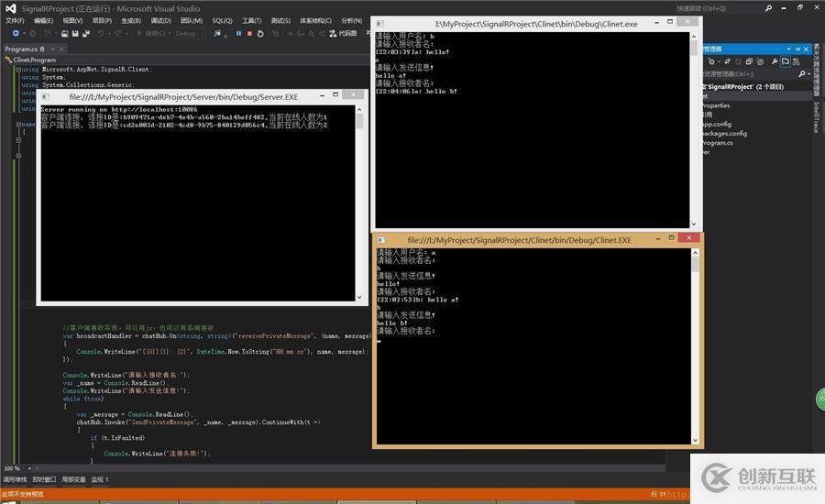Click the redo icon in toolbar
825x504 pixels.
118,33
